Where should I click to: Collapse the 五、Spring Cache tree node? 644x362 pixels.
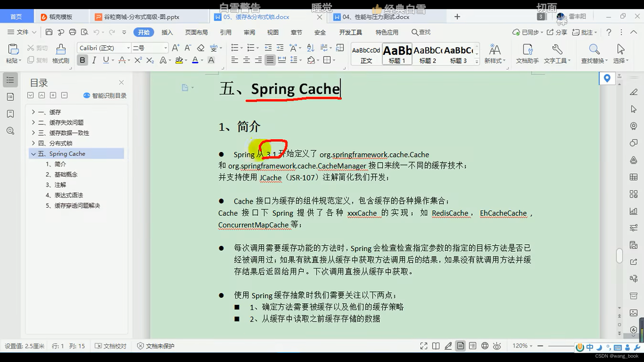33,154
